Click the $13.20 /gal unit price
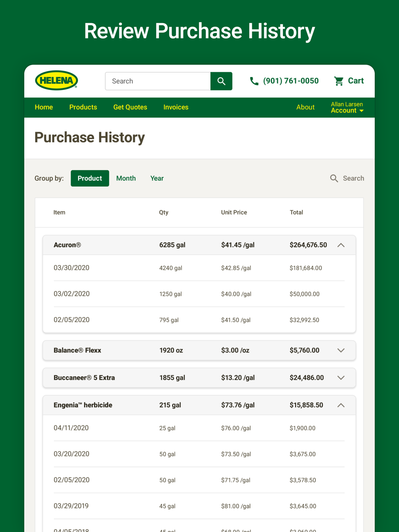Viewport: 399px width, 532px height. click(238, 378)
